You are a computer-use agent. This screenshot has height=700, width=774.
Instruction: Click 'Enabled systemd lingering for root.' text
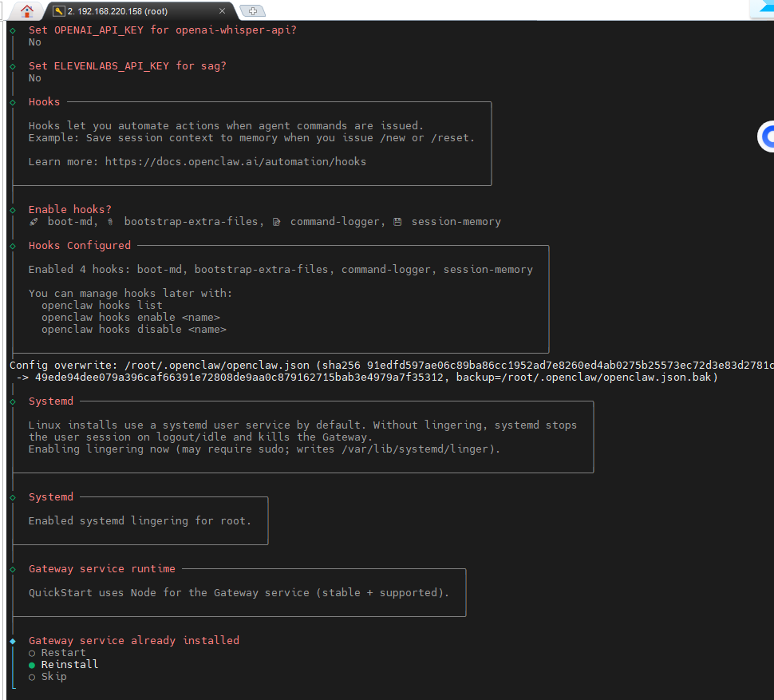tap(140, 520)
